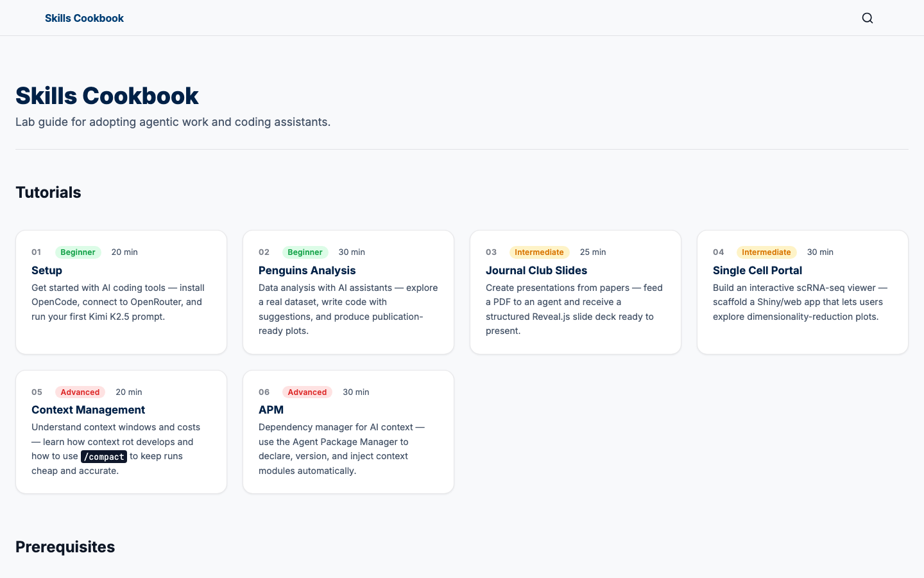Click the Skills Cookbook main page heading
This screenshot has width=924, height=578.
107,96
